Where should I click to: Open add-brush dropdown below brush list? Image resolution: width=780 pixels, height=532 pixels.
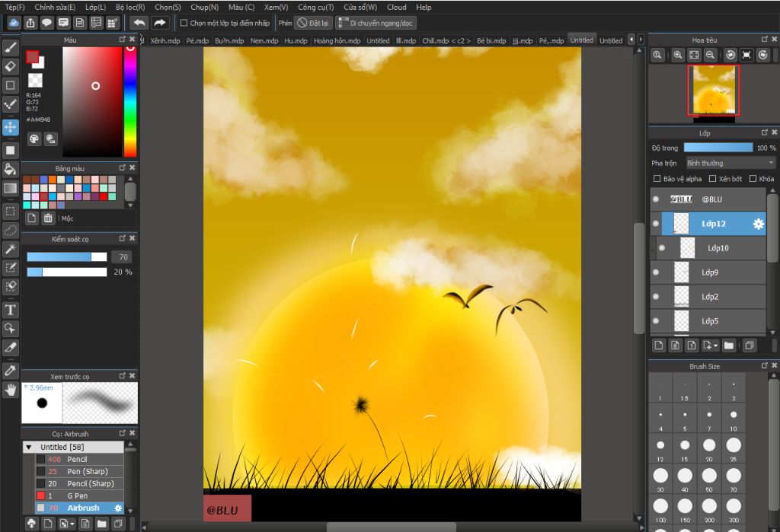(x=72, y=524)
